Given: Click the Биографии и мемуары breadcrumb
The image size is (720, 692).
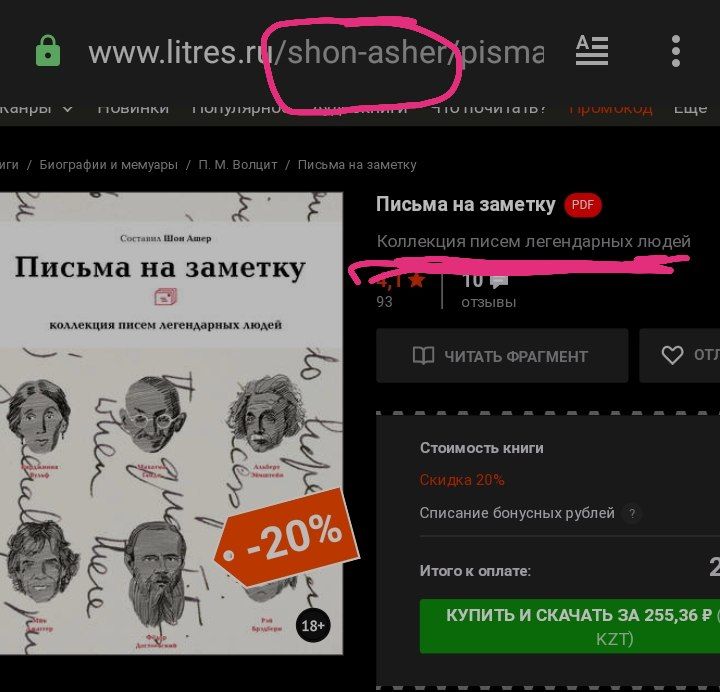Looking at the screenshot, I should [x=108, y=164].
